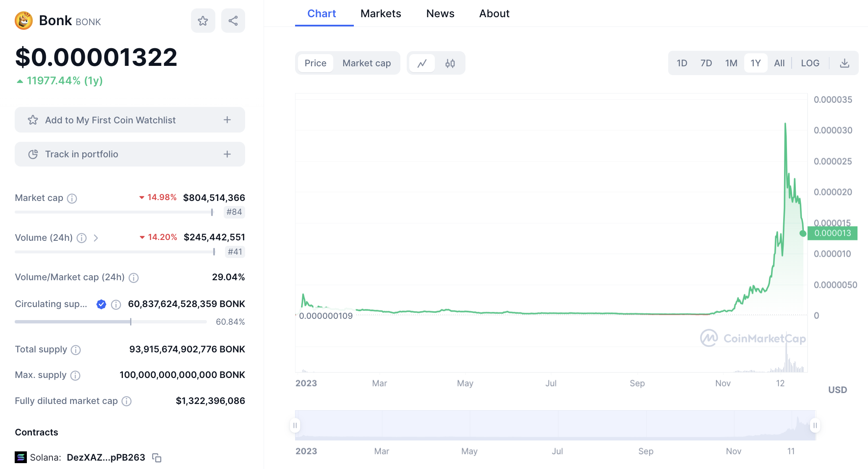The image size is (868, 469).
Task: Download chart data via download icon
Action: [x=844, y=63]
